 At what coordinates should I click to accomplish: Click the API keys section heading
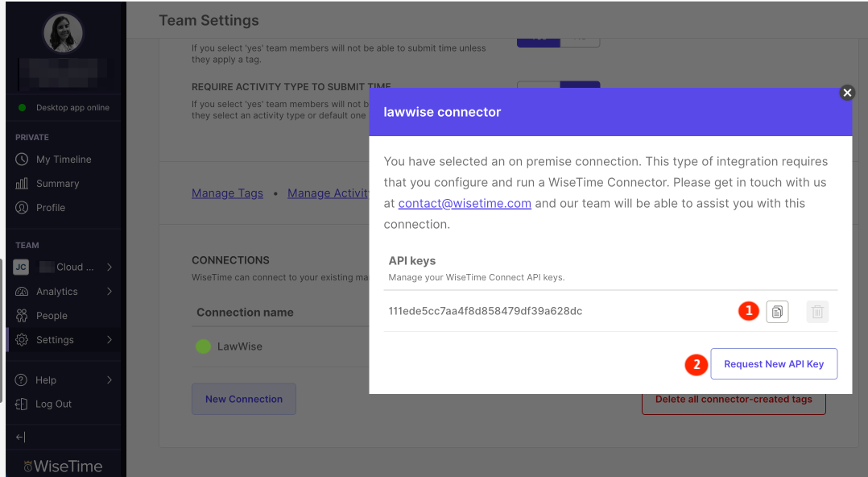(412, 261)
